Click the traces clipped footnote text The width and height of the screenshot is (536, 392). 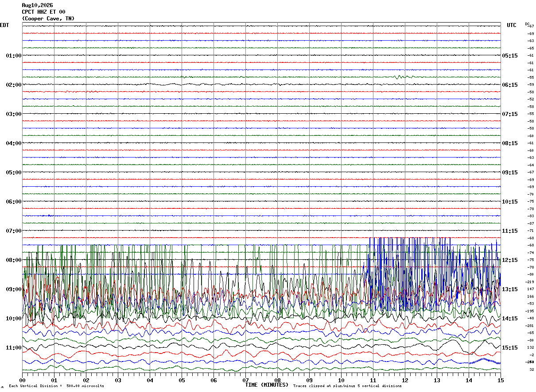pyautogui.click(x=347, y=386)
